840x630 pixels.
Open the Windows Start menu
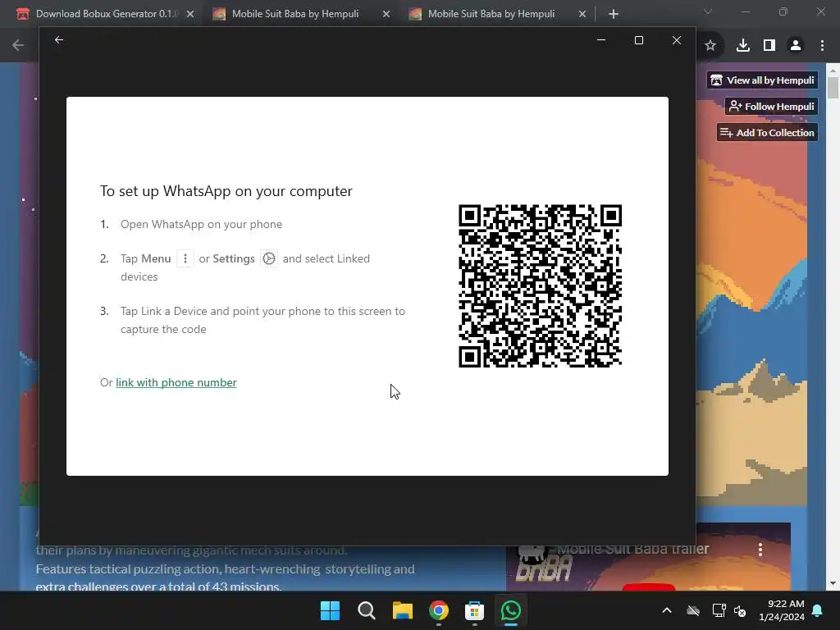(x=330, y=610)
